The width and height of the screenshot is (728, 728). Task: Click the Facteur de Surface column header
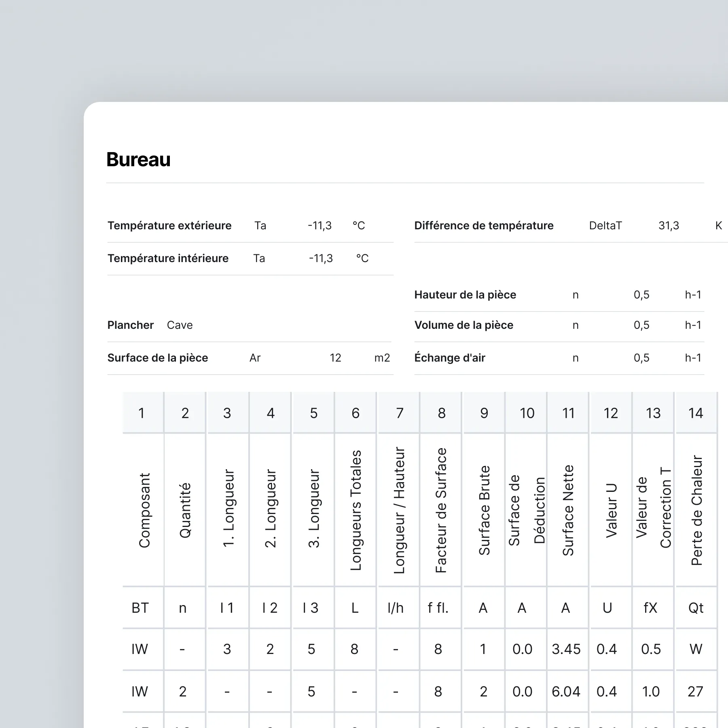(x=441, y=510)
